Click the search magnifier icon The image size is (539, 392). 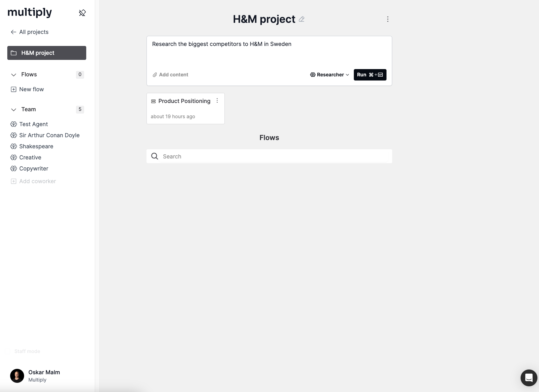coord(155,156)
